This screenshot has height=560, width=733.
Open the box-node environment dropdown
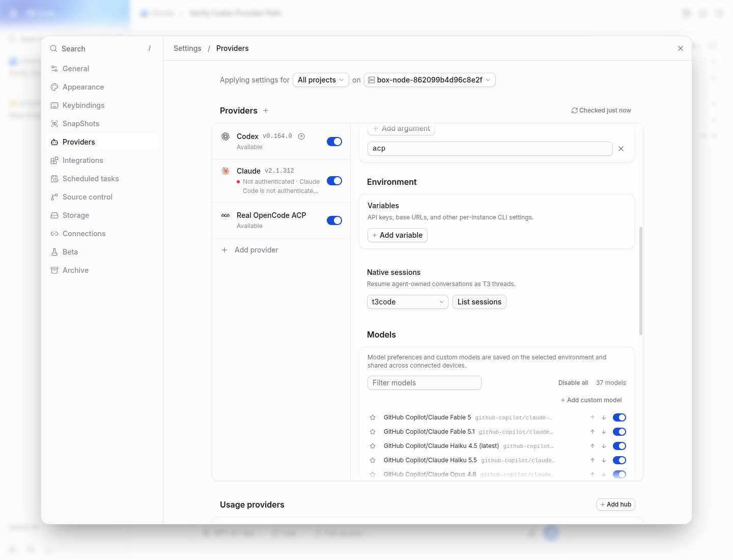(430, 80)
